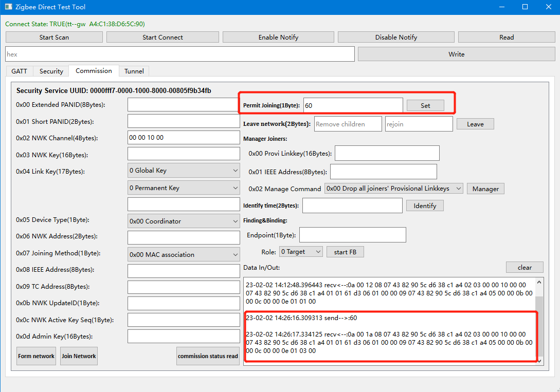The width and height of the screenshot is (560, 392).
Task: Focus the Extended PANID input field
Action: 184,105
